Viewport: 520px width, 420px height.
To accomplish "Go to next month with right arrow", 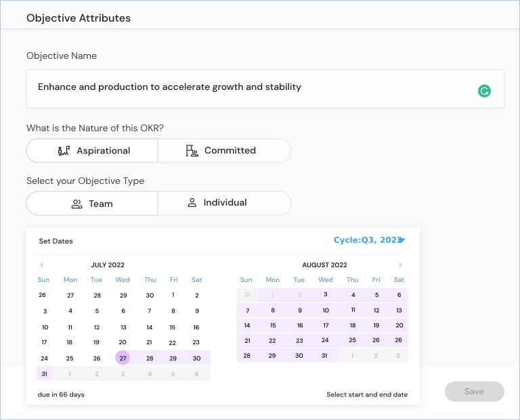I will click(x=401, y=264).
